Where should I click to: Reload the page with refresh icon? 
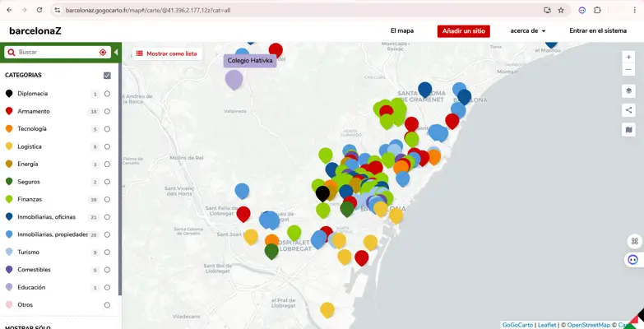pos(39,10)
